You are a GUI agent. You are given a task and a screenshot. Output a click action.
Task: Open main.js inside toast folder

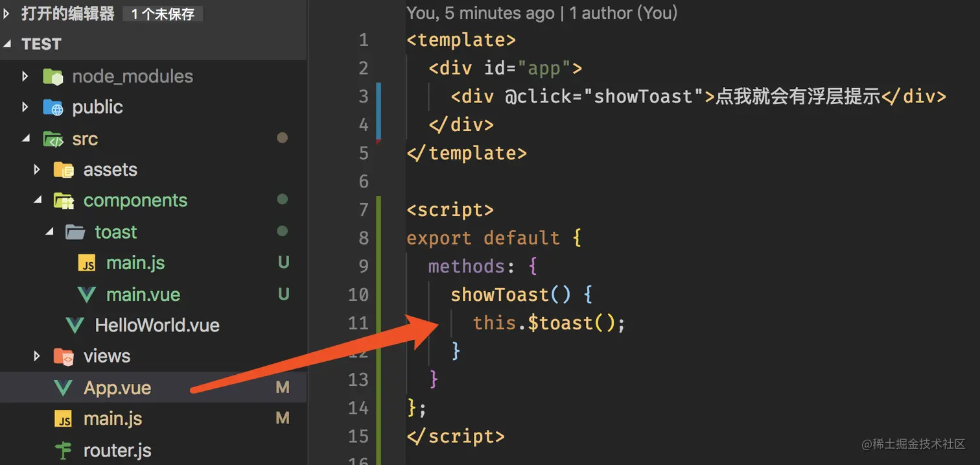click(x=135, y=263)
